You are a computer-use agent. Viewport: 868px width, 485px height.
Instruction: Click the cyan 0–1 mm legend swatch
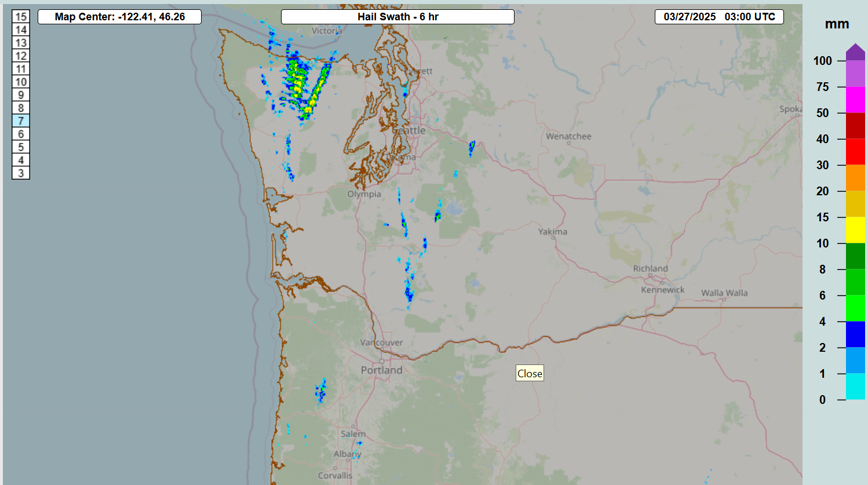click(855, 386)
